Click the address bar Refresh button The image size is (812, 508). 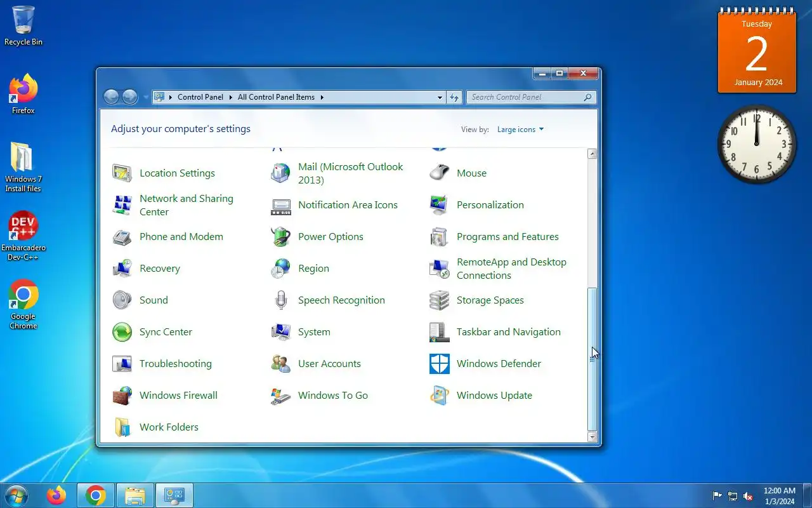click(x=454, y=97)
